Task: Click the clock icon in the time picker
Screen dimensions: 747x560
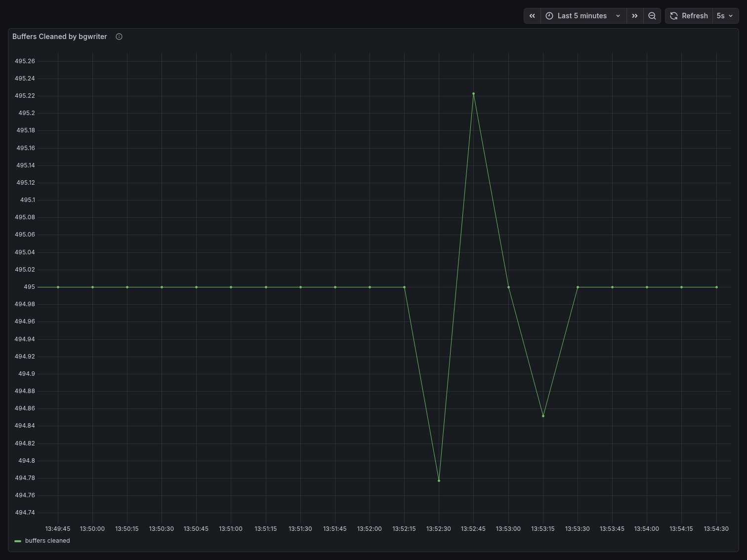Action: [549, 15]
